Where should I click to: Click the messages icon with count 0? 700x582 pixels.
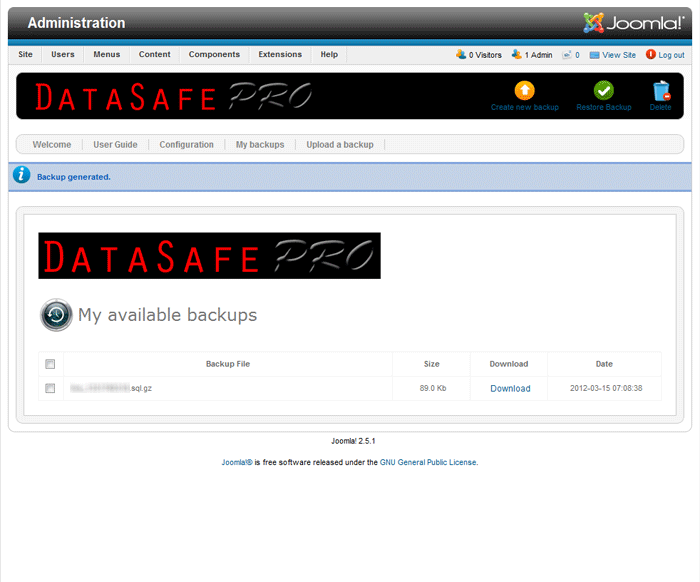coord(567,55)
